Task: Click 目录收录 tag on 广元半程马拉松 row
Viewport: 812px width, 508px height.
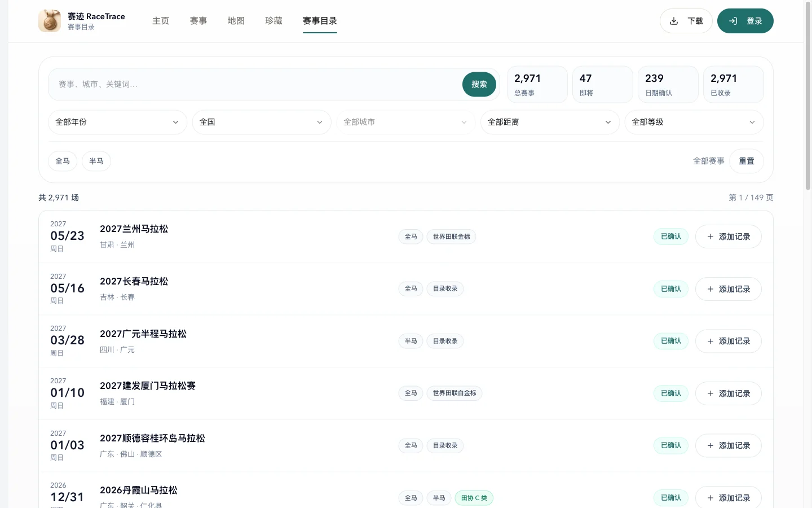Action: click(x=445, y=341)
